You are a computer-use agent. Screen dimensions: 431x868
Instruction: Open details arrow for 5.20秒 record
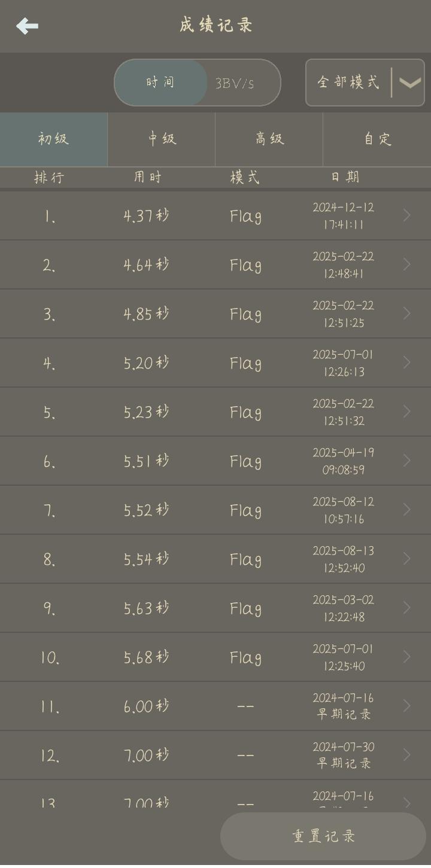406,363
